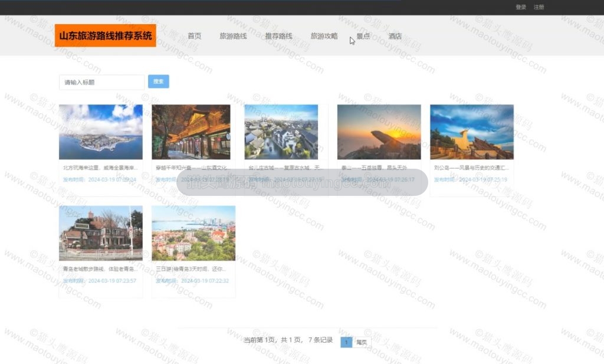Click the 青岛老城散步路线 article title

(x=100, y=269)
